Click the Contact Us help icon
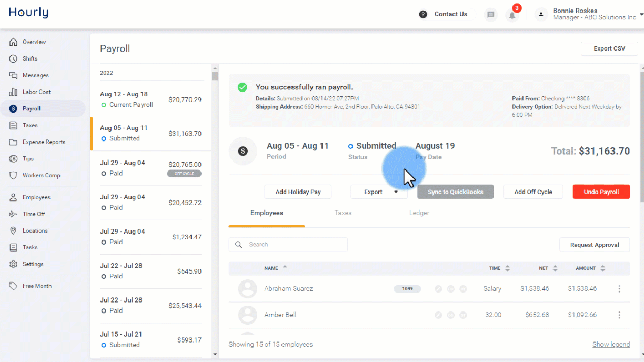Image resolution: width=644 pixels, height=362 pixels. click(423, 14)
